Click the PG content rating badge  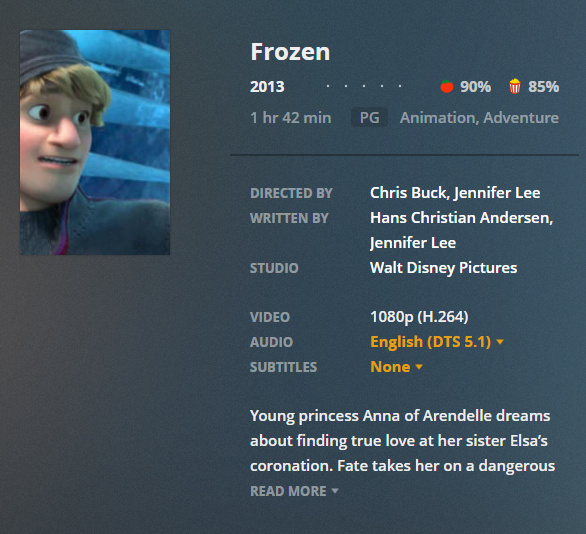(369, 118)
